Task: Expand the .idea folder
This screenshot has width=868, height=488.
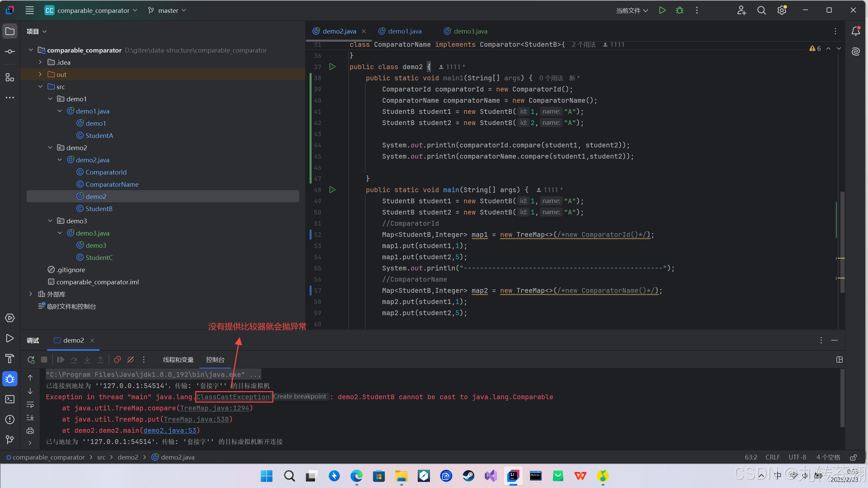Action: pos(40,62)
